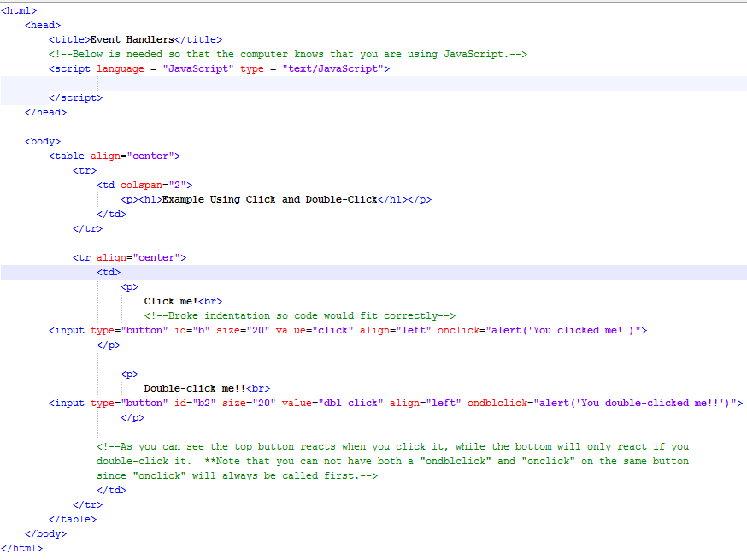Click the text 'Click me!'

coord(171,301)
